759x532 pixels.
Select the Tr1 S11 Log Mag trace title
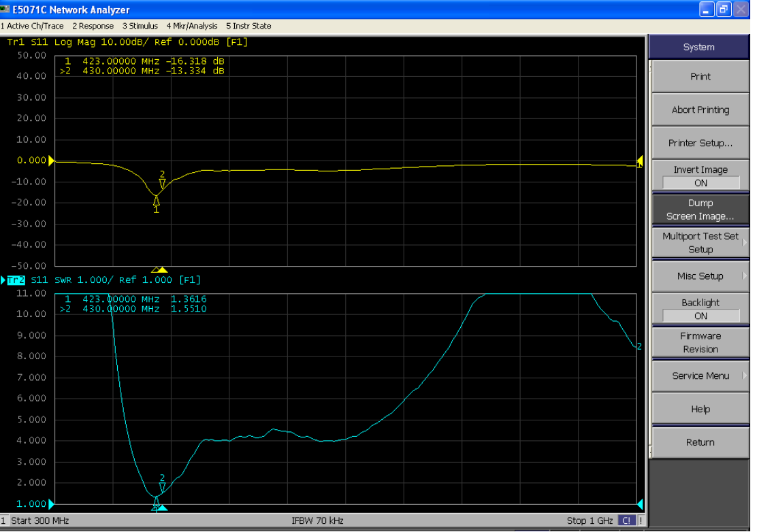(127, 42)
